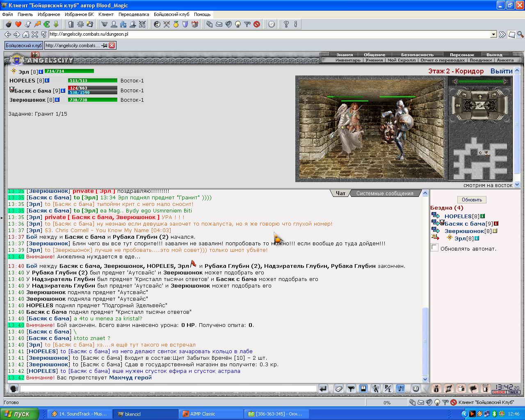Click the Windows пуск start button
The image size is (525, 420).
click(19, 414)
